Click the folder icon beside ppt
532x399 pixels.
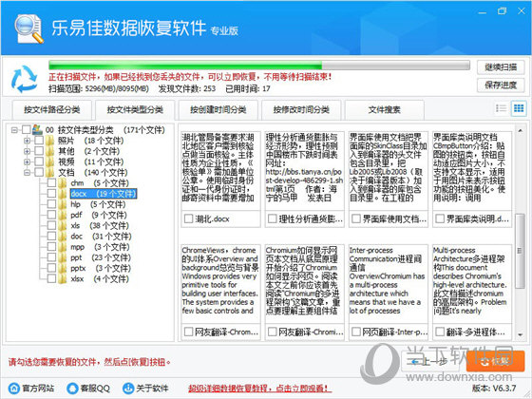pyautogui.click(x=63, y=257)
